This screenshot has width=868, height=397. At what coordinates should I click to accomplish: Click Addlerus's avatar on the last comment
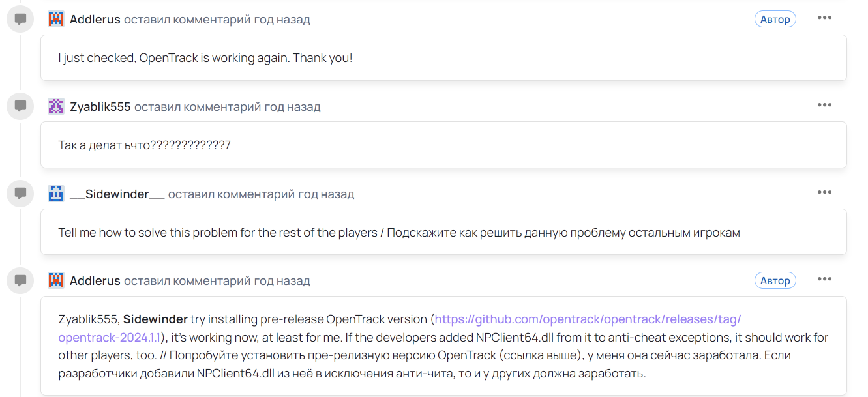56,281
